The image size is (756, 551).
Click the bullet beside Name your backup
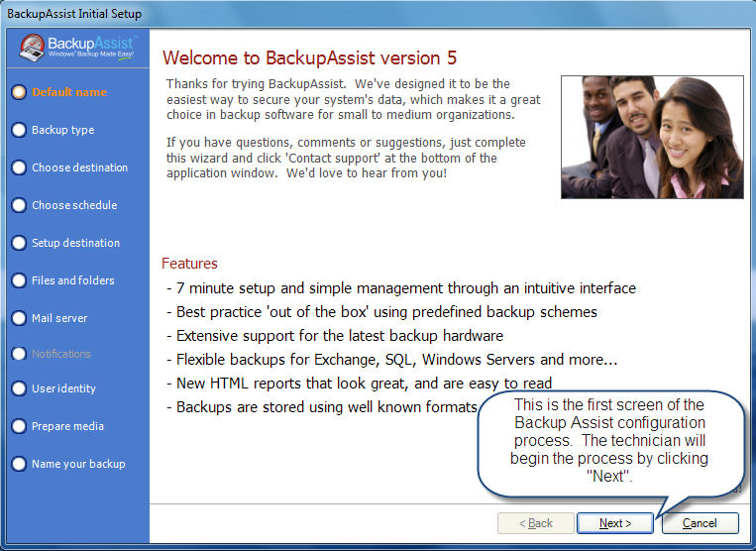[x=18, y=464]
